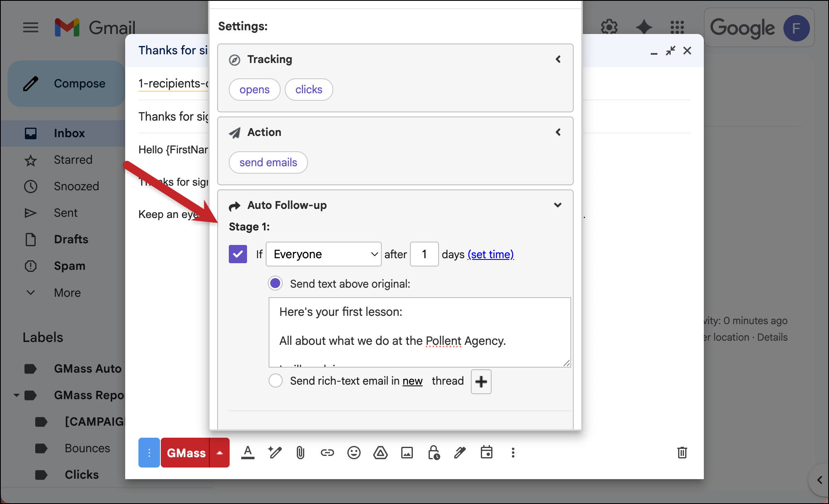
Task: Collapse the Tracking section
Action: pos(558,59)
